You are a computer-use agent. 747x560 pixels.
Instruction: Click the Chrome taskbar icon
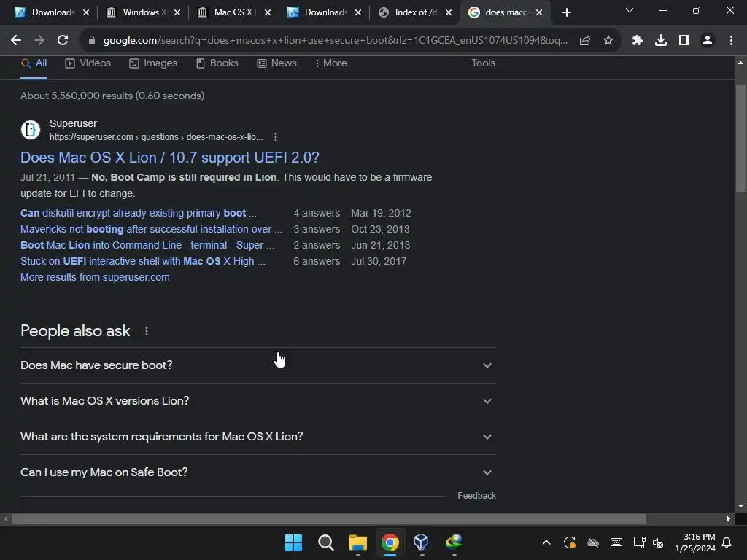390,542
